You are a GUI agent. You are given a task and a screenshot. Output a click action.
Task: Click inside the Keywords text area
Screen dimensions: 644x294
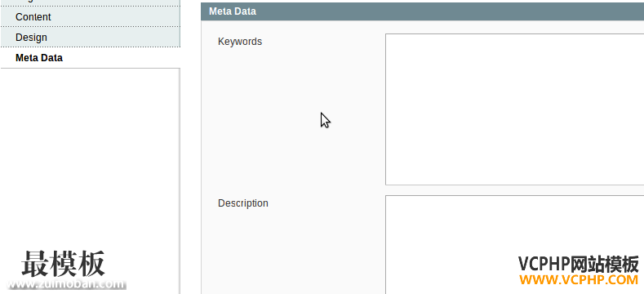514,109
